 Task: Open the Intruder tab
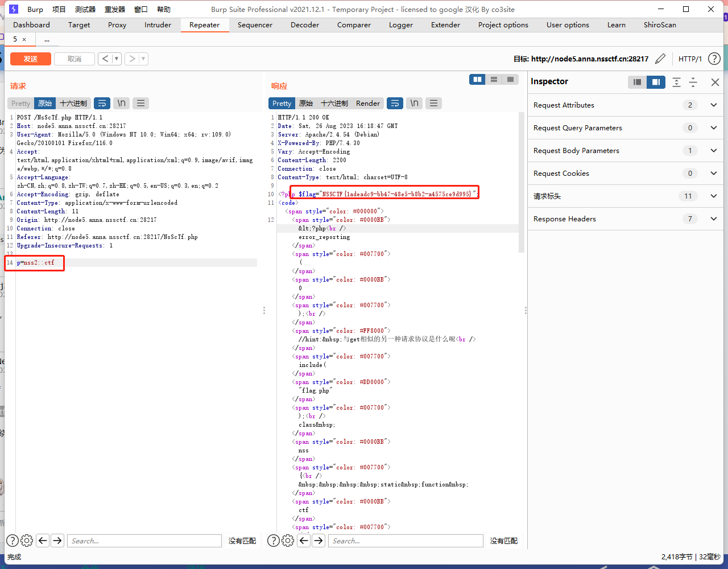[x=158, y=24]
